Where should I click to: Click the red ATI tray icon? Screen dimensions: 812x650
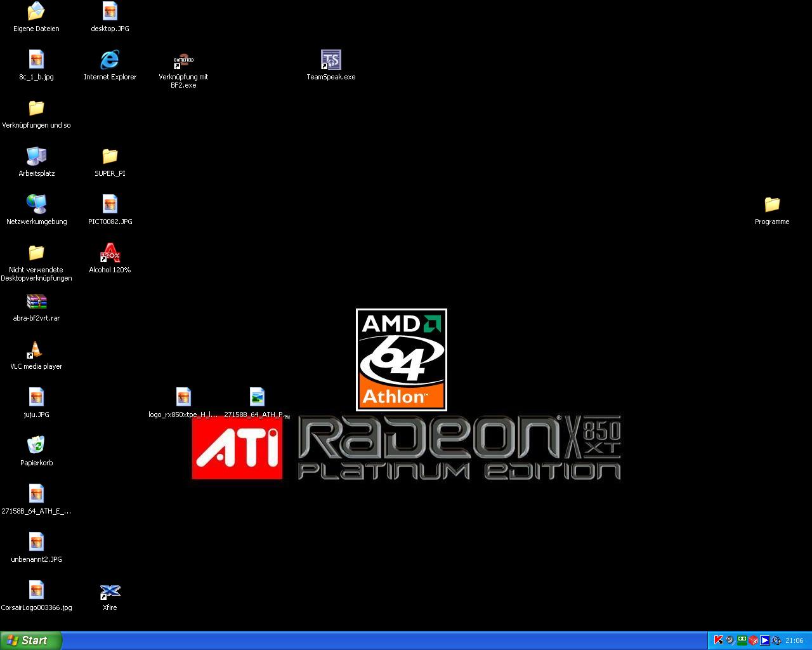tap(753, 640)
